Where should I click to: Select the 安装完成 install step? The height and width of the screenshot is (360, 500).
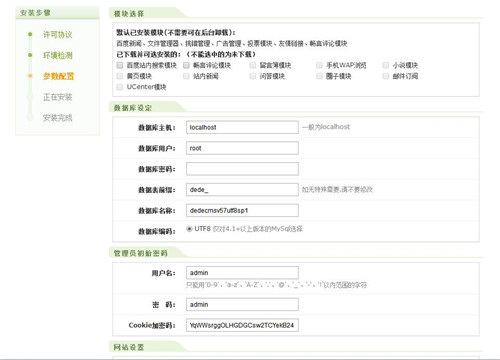58,118
